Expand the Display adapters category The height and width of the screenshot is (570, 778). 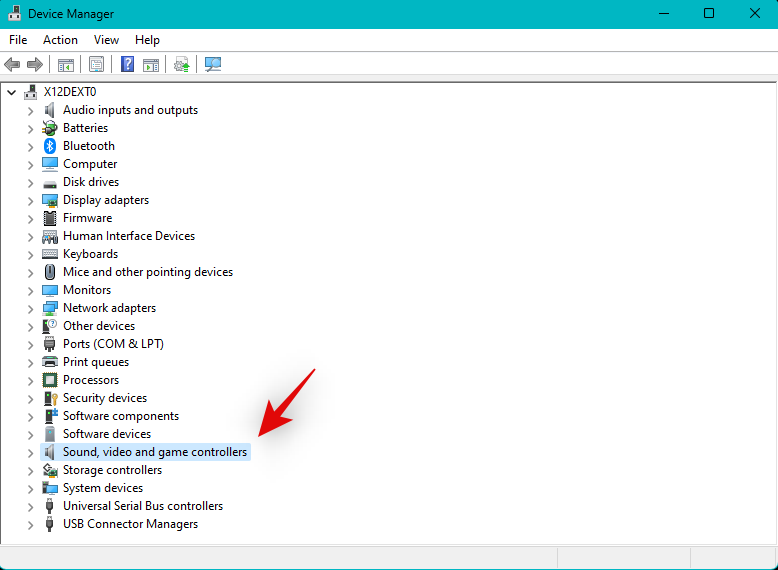30,201
